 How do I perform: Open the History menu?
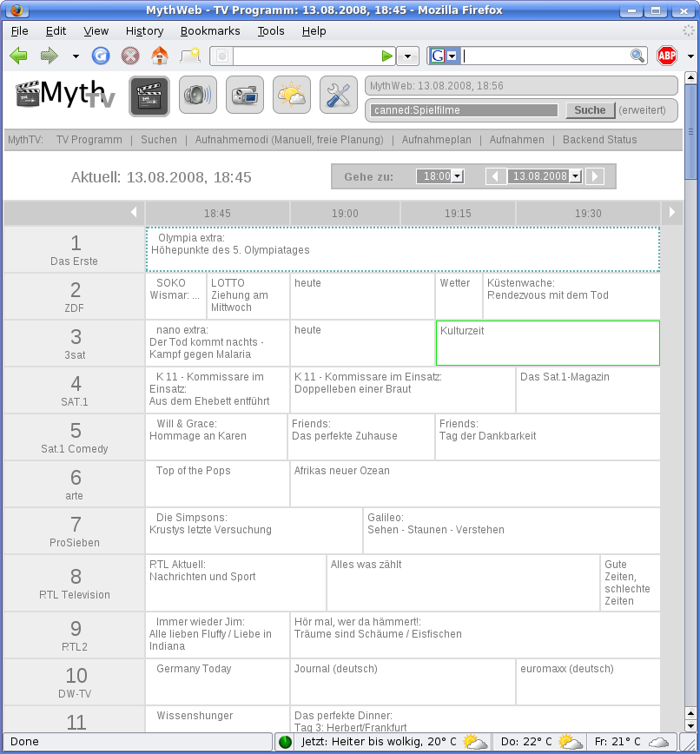(x=144, y=31)
